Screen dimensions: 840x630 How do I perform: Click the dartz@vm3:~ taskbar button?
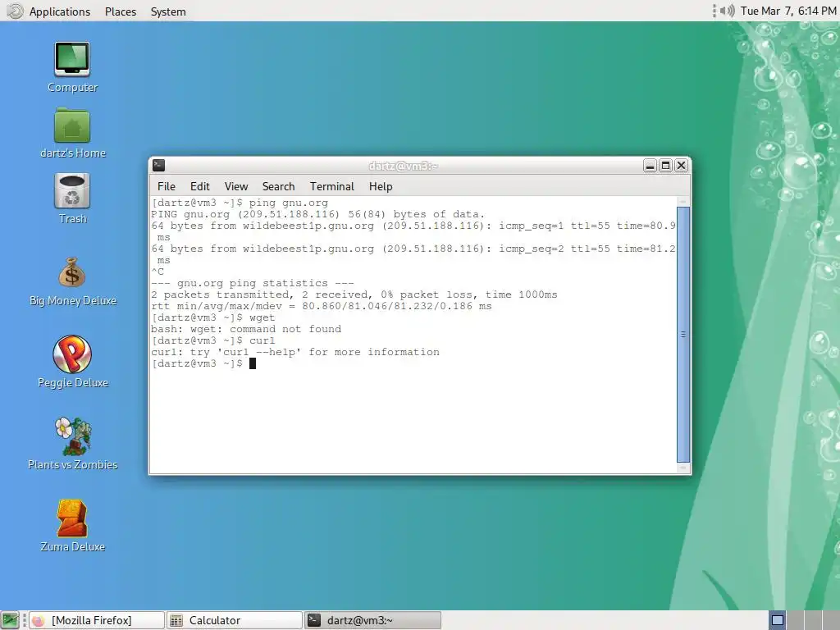coord(372,620)
